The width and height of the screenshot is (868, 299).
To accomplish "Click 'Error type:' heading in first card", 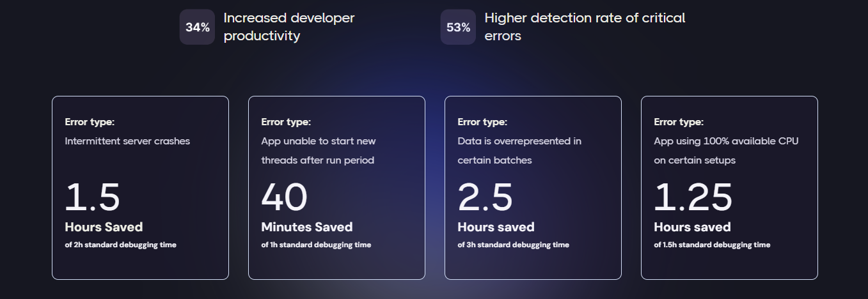I will click(90, 122).
